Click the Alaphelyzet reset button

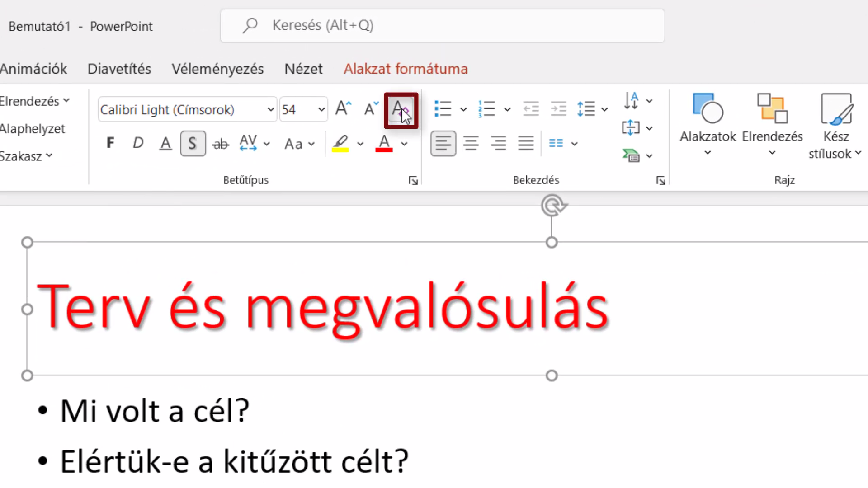33,129
